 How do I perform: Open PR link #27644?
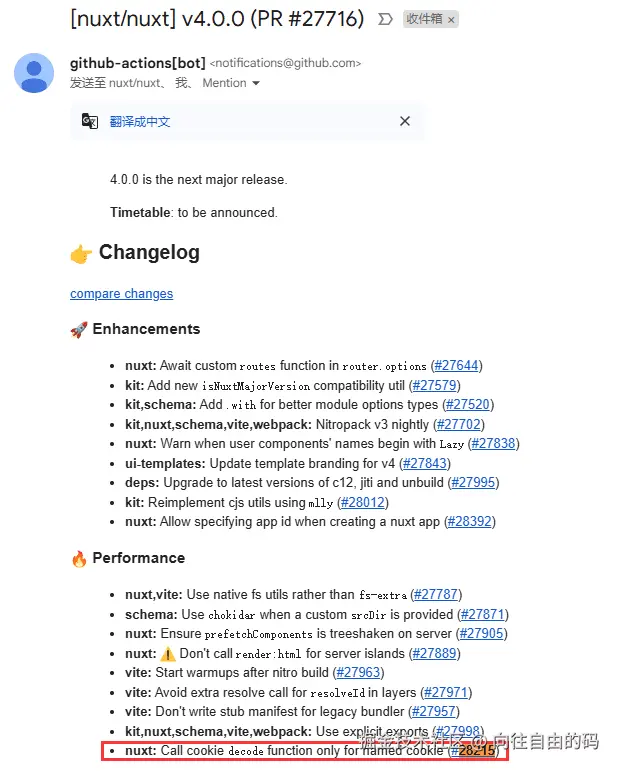pyautogui.click(x=460, y=366)
